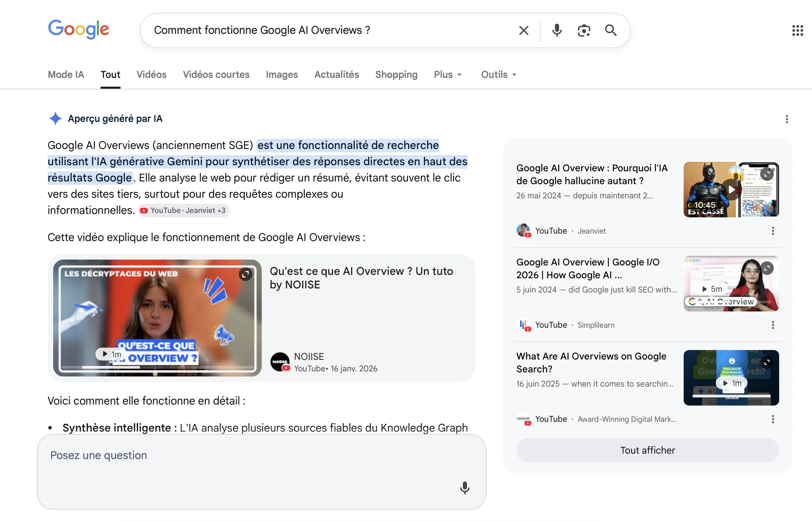Click the 16 juin 2025 date snippet
The image size is (812, 522).
(x=595, y=384)
